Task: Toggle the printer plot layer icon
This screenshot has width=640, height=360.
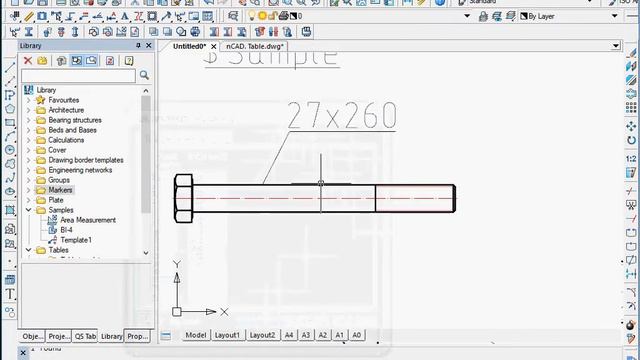Action: [283, 16]
